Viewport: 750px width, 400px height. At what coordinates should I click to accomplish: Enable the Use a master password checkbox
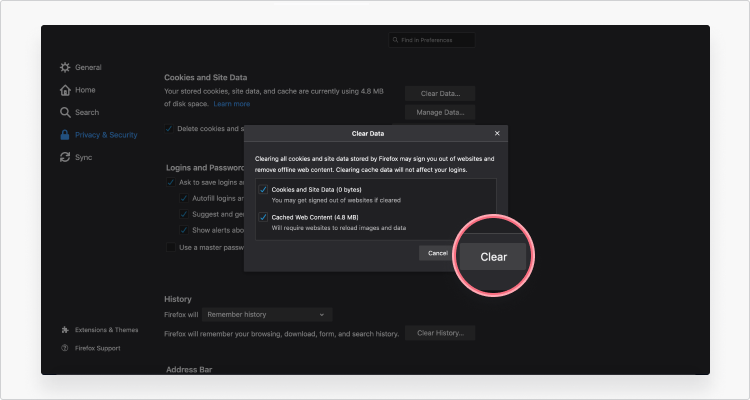171,247
